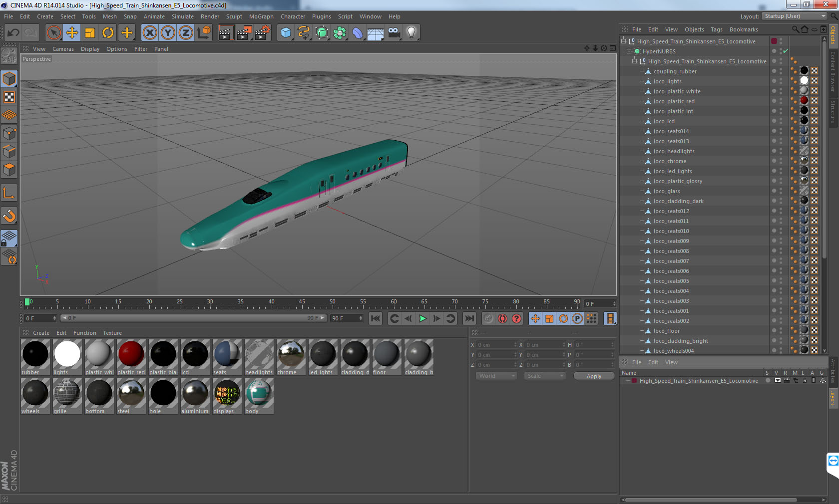
Task: Toggle Z axis lock
Action: (x=186, y=33)
